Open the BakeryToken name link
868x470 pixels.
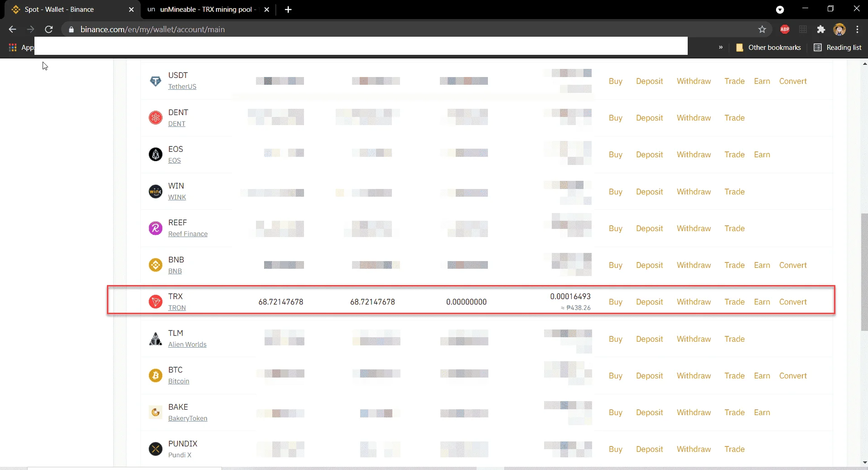[x=188, y=418]
